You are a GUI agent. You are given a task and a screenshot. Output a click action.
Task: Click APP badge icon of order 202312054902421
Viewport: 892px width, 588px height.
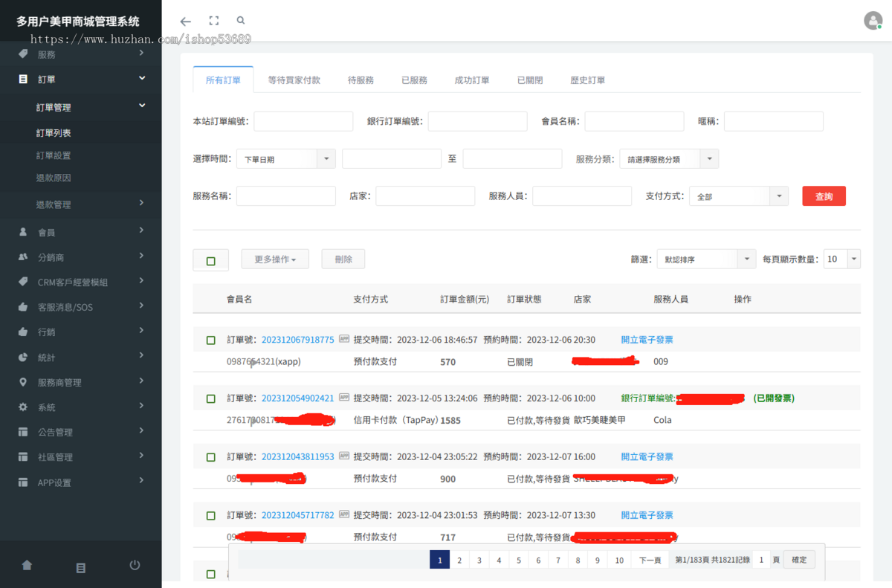pyautogui.click(x=344, y=398)
